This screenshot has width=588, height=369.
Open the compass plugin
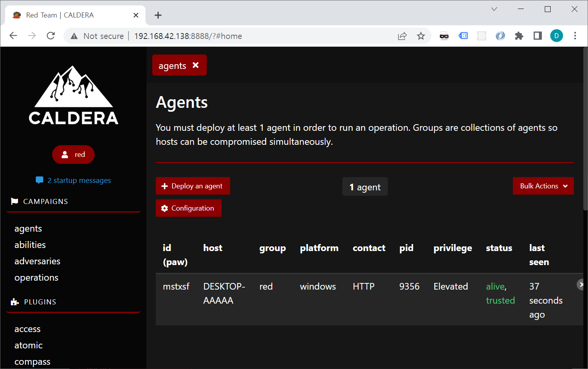point(32,362)
